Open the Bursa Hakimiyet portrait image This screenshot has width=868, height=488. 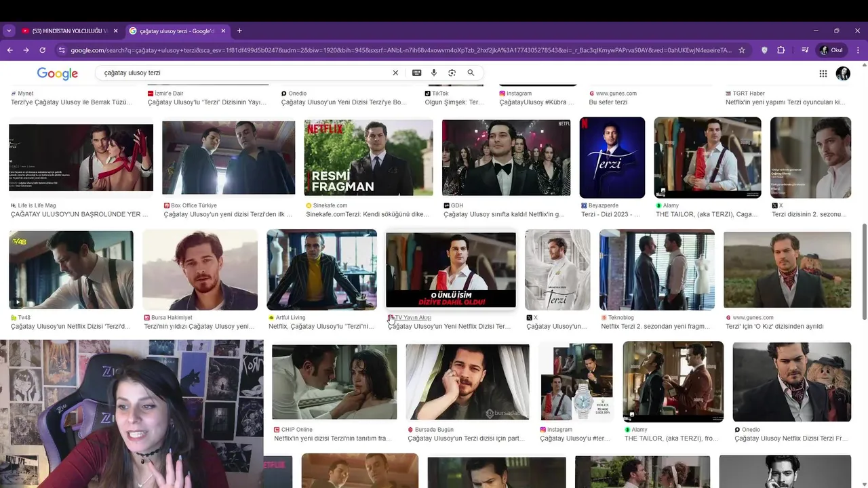click(x=200, y=270)
